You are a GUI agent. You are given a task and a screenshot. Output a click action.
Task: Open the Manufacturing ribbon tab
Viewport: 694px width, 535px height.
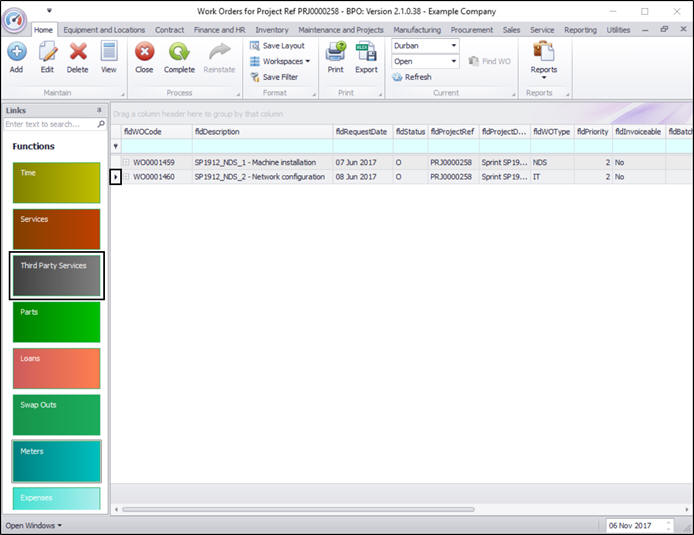417,30
